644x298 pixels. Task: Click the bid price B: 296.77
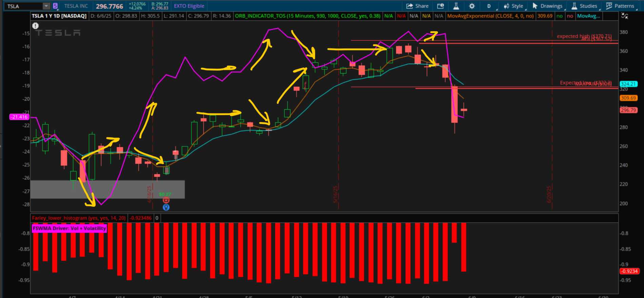pos(160,4)
